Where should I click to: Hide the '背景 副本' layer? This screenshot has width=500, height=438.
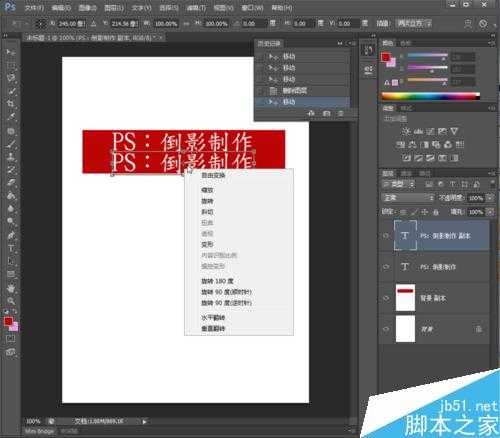coord(386,298)
